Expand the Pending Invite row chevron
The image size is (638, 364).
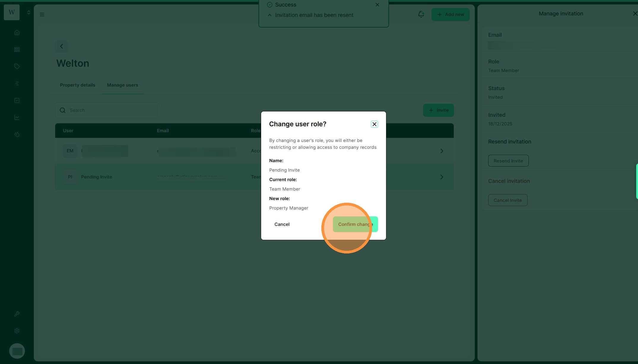click(x=442, y=177)
